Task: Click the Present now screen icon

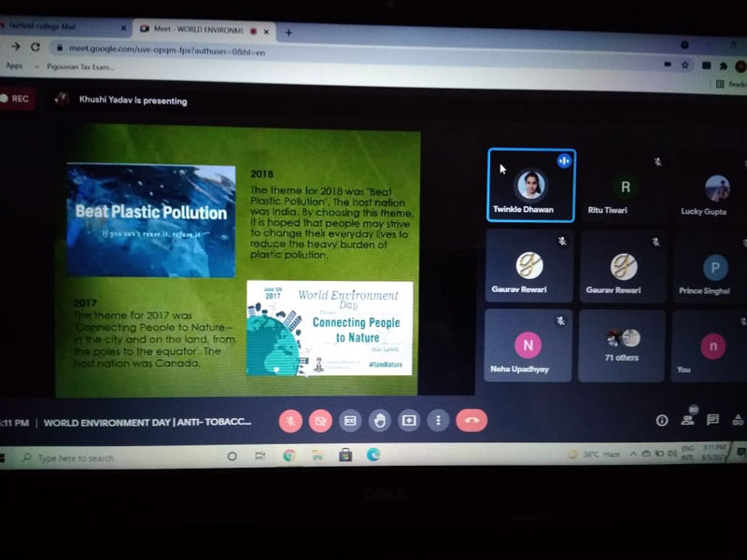Action: tap(409, 421)
